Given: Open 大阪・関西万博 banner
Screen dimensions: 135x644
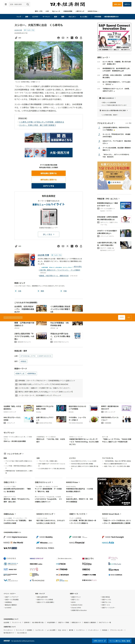Looking at the screenshot, I should pos(49,152).
